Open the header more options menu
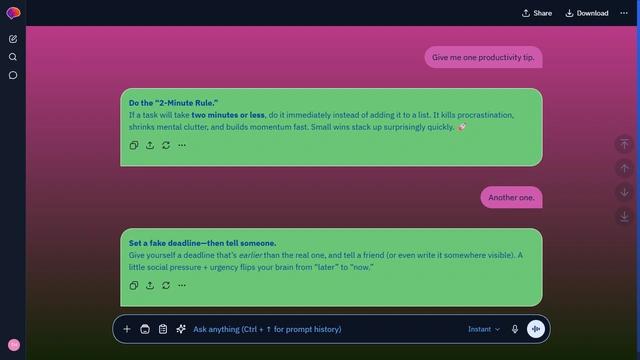640x360 pixels. click(x=624, y=13)
